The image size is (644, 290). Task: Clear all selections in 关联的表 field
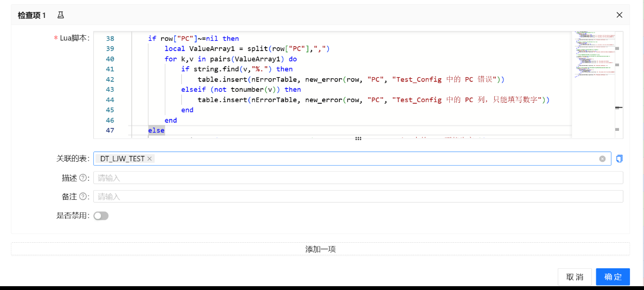(x=602, y=159)
